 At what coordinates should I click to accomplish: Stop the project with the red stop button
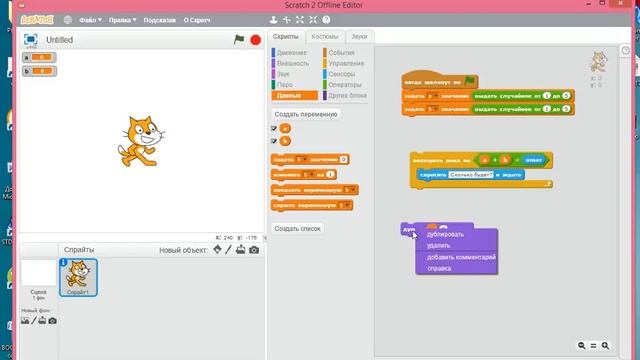tap(256, 40)
